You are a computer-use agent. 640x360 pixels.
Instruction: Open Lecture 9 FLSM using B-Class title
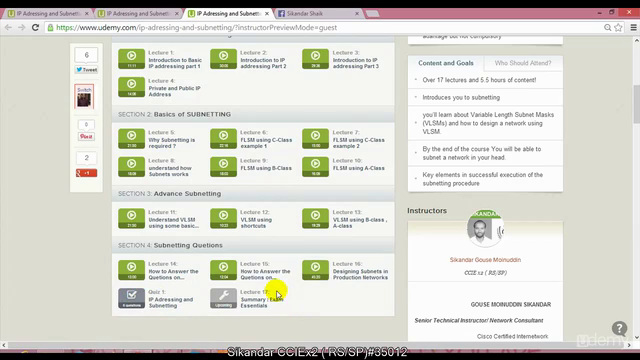[266, 168]
